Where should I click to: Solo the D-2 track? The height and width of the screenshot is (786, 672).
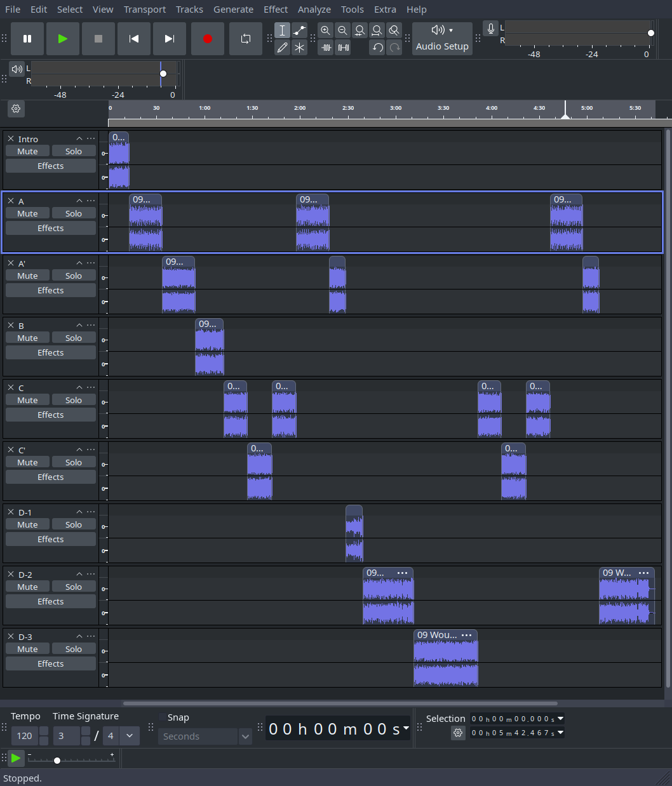(x=74, y=587)
